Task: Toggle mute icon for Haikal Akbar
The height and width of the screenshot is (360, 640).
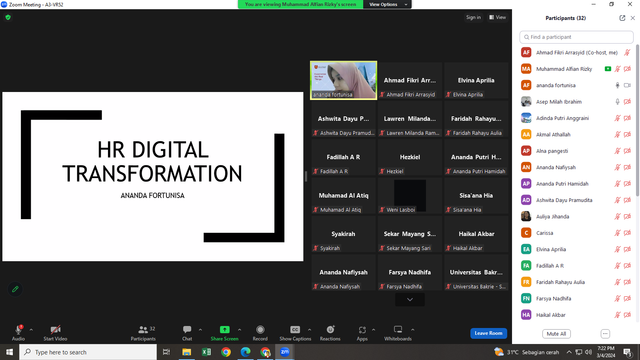Action: tap(618, 315)
